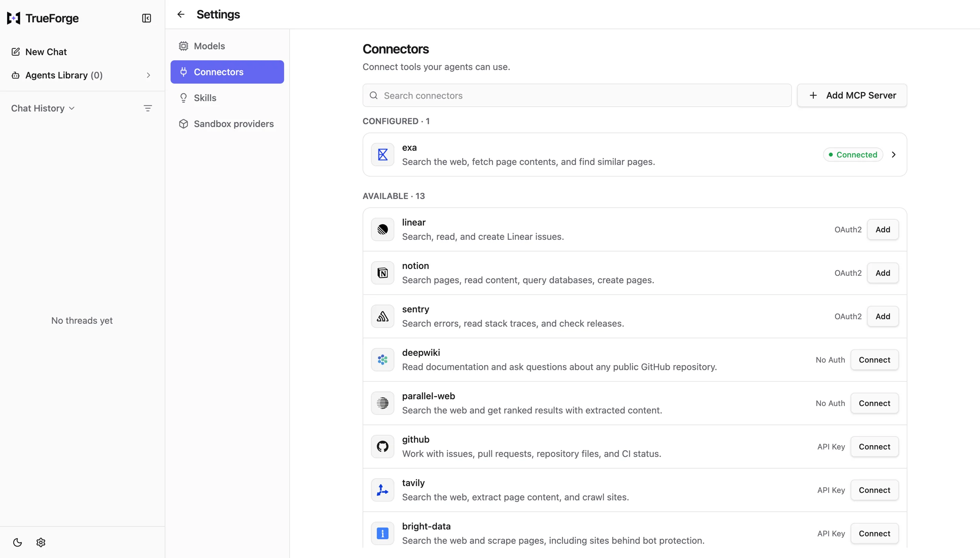Click Add MCP Server button
This screenshot has width=980, height=558.
(x=852, y=95)
